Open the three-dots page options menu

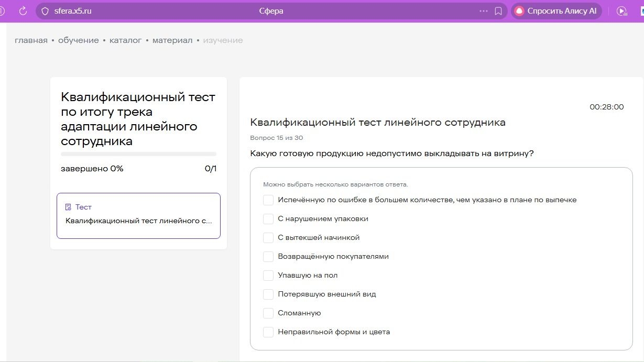pos(483,11)
